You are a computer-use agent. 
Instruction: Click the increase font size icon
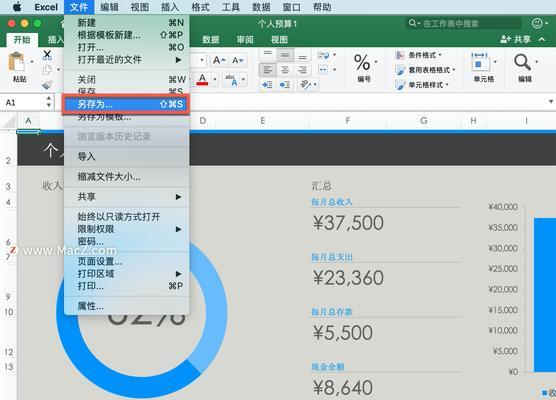click(219, 60)
